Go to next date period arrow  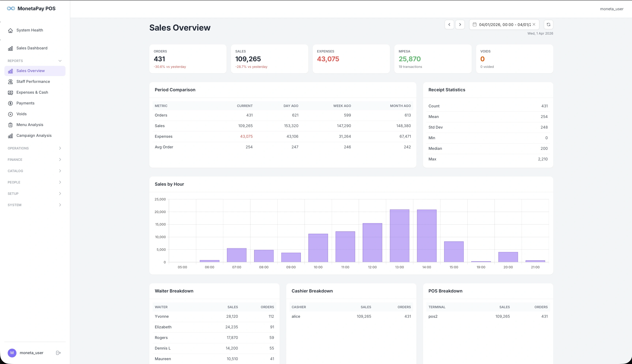pyautogui.click(x=460, y=25)
